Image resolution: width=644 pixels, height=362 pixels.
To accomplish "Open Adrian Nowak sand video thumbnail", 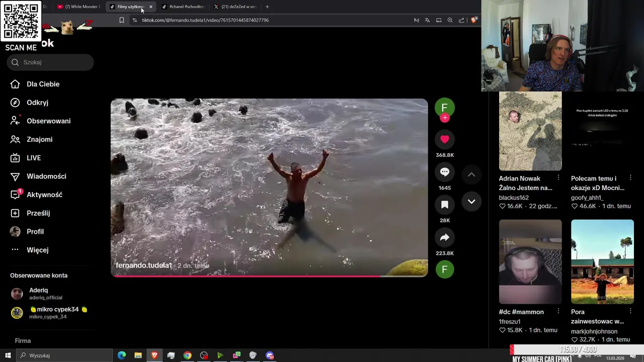I will (x=530, y=131).
